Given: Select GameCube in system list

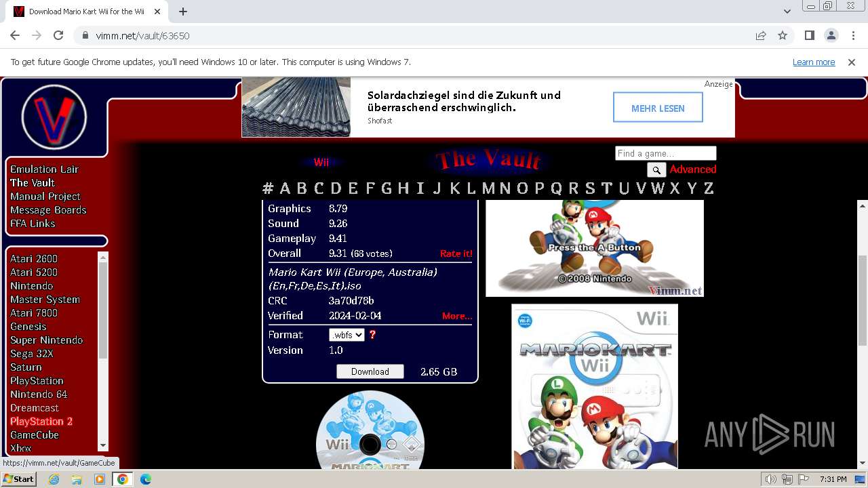Looking at the screenshot, I should pyautogui.click(x=35, y=435).
